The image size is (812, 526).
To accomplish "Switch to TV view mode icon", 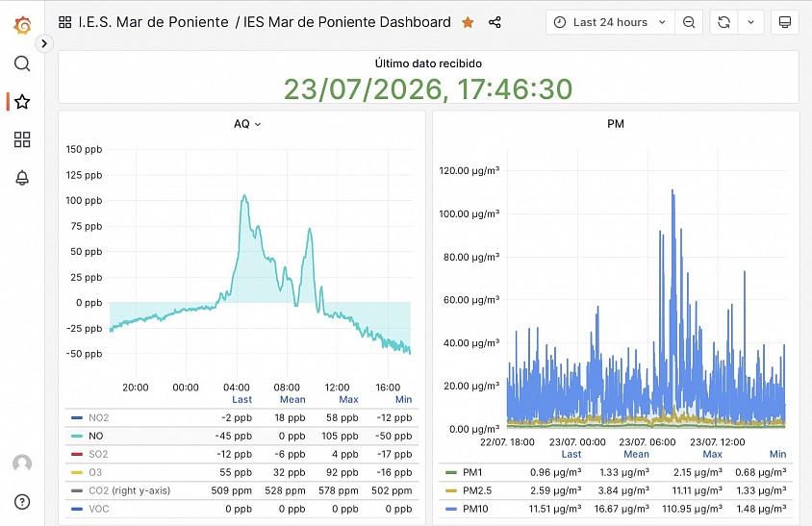I will click(x=784, y=22).
